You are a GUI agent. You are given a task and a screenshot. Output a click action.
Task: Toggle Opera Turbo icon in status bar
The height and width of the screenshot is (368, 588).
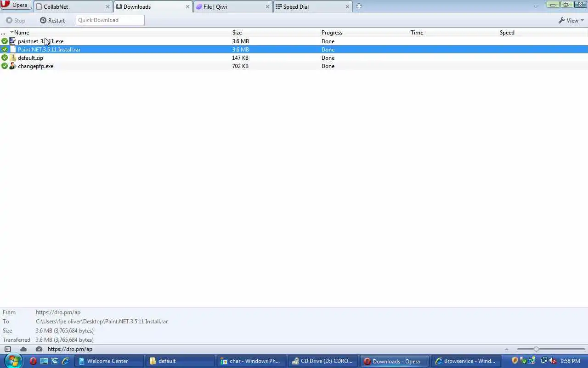pos(39,349)
